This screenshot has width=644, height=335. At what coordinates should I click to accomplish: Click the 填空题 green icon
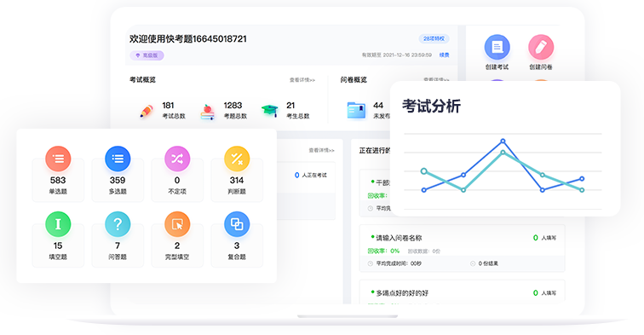point(58,224)
